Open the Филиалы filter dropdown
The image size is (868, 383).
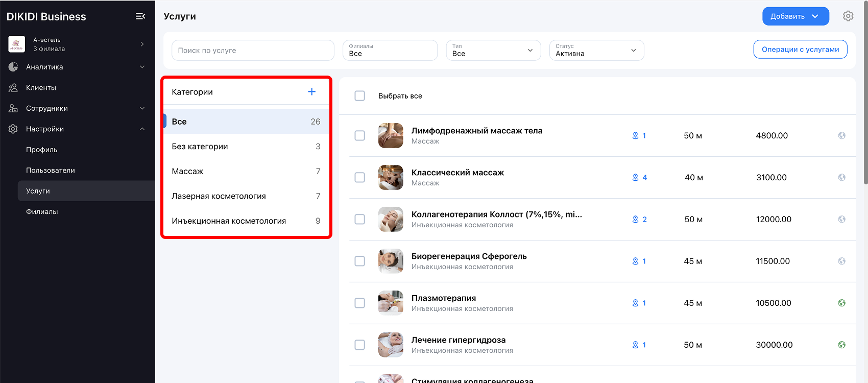[390, 50]
